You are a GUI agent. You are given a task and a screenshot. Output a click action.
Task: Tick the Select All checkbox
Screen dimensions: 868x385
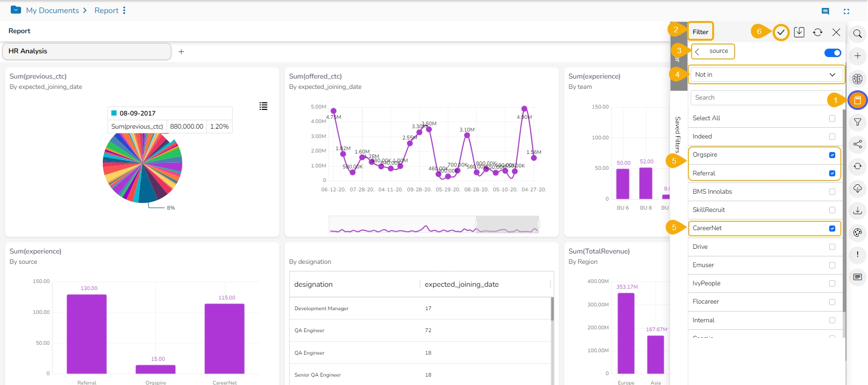click(832, 118)
